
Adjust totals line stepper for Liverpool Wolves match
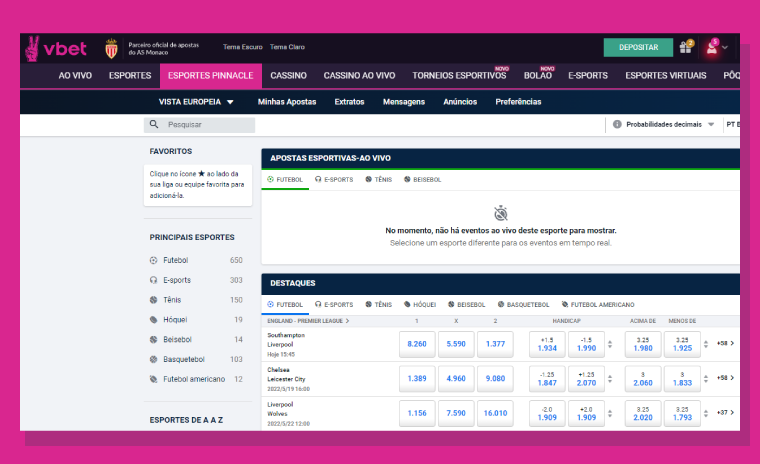(x=706, y=414)
